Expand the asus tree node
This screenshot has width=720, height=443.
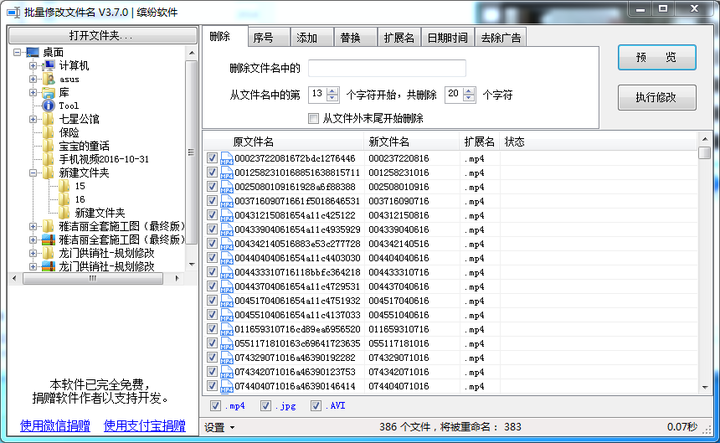(33, 79)
